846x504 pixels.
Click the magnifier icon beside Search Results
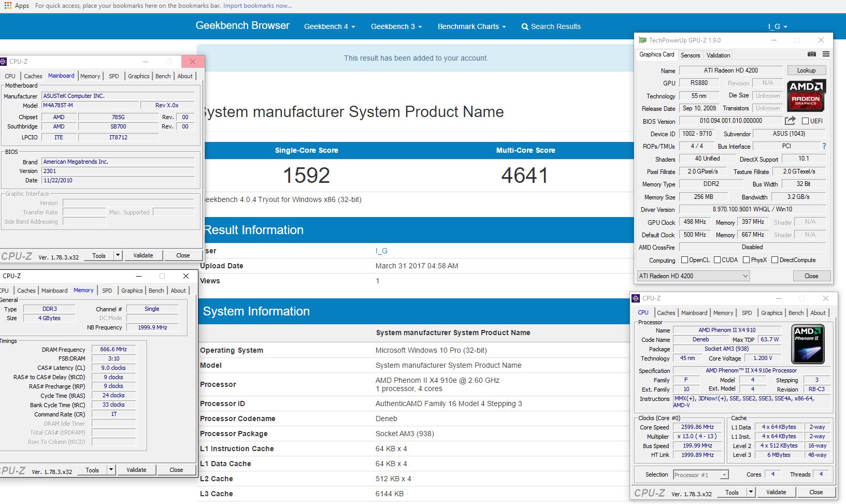[x=525, y=26]
